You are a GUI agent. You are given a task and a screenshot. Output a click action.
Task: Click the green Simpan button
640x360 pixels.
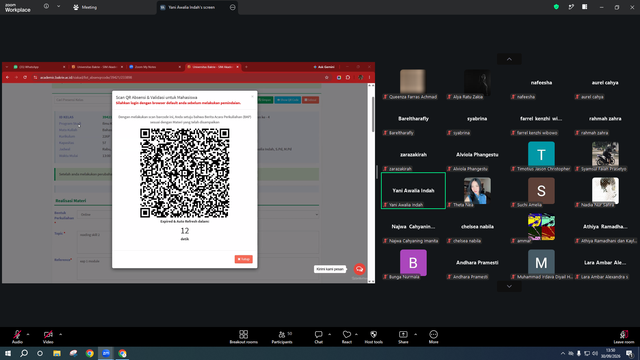[x=265, y=100]
